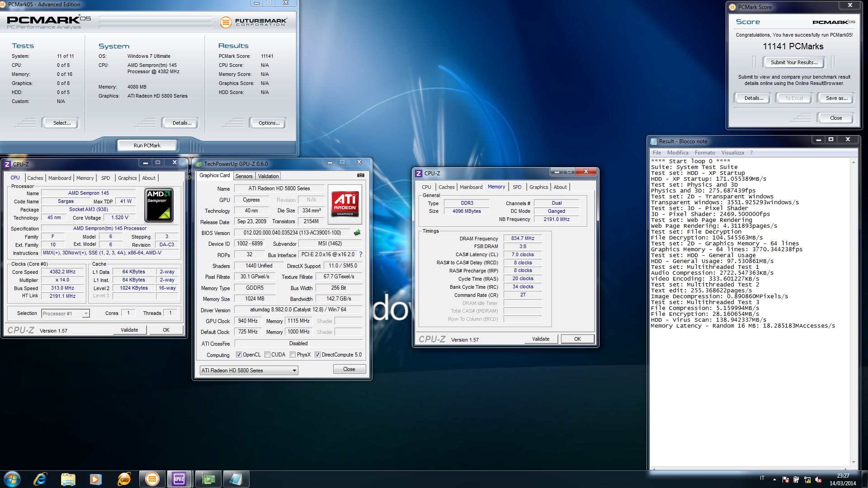The width and height of the screenshot is (868, 488).
Task: Click Close button in GPU-Z
Action: point(349,369)
